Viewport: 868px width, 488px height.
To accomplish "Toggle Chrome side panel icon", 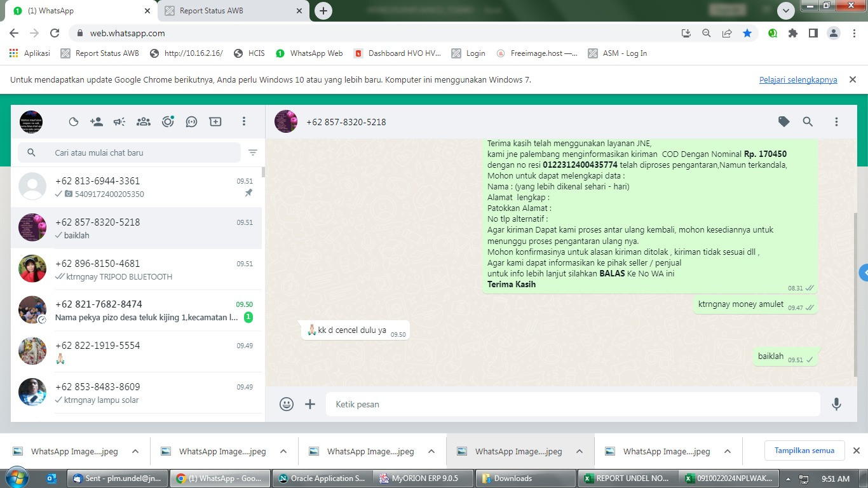I will point(813,33).
